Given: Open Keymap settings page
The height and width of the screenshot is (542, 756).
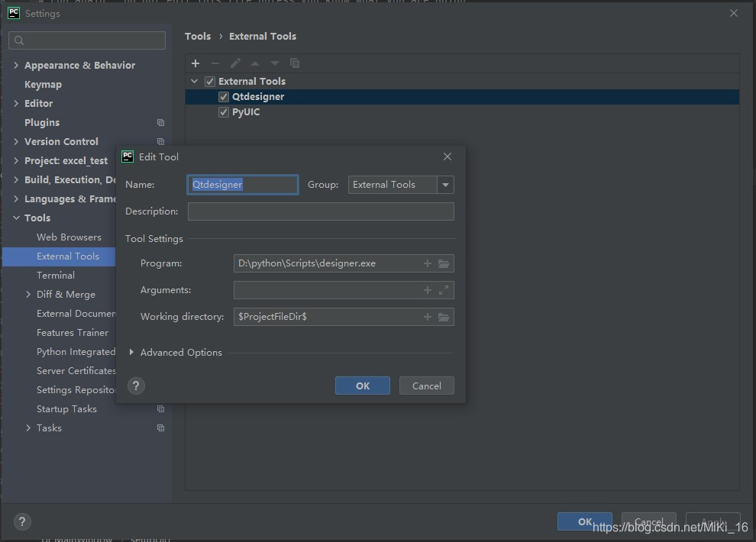Looking at the screenshot, I should 43,85.
